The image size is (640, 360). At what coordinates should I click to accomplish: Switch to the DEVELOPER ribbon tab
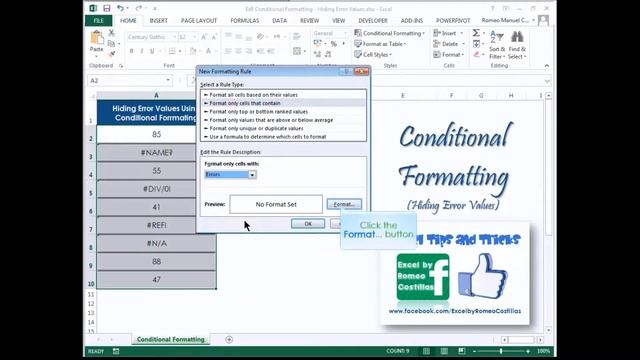pyautogui.click(x=373, y=20)
